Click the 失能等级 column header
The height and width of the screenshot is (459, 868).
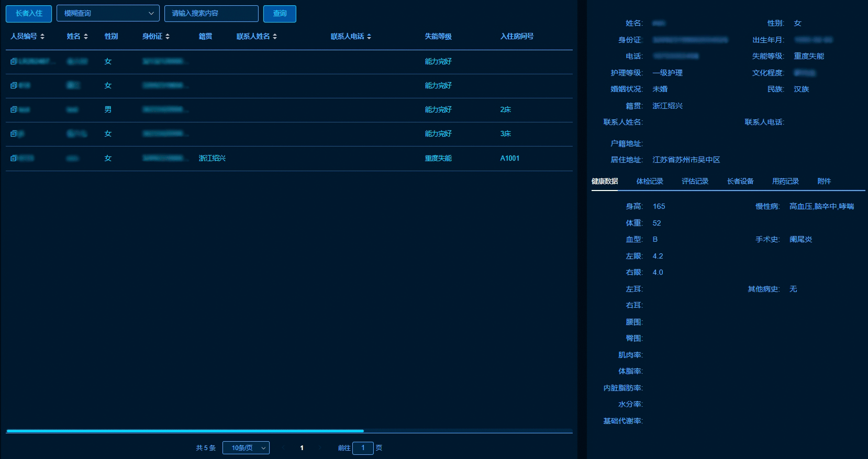click(438, 37)
